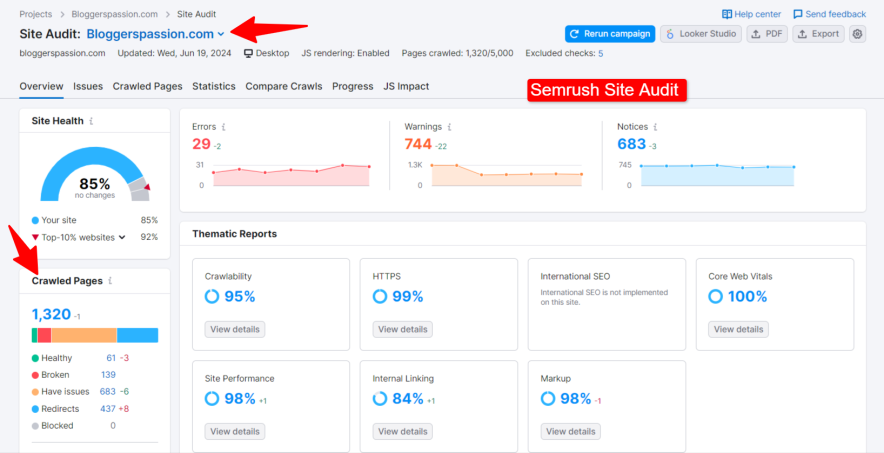This screenshot has width=884, height=453.
Task: Click the 'Pages crawled: 1,320/5,000' text
Action: point(457,53)
